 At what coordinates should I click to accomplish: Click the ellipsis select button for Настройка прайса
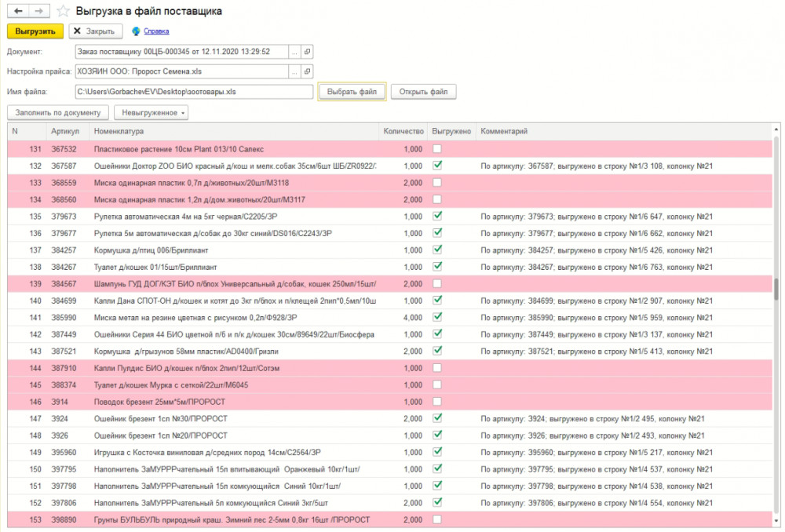pos(294,71)
